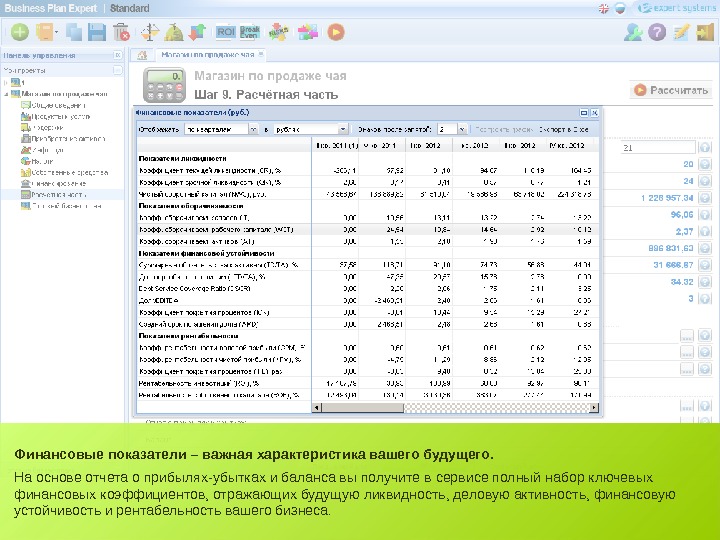The height and width of the screenshot is (540, 720).
Task: Click Экспорт в Excel link
Action: pos(563,129)
